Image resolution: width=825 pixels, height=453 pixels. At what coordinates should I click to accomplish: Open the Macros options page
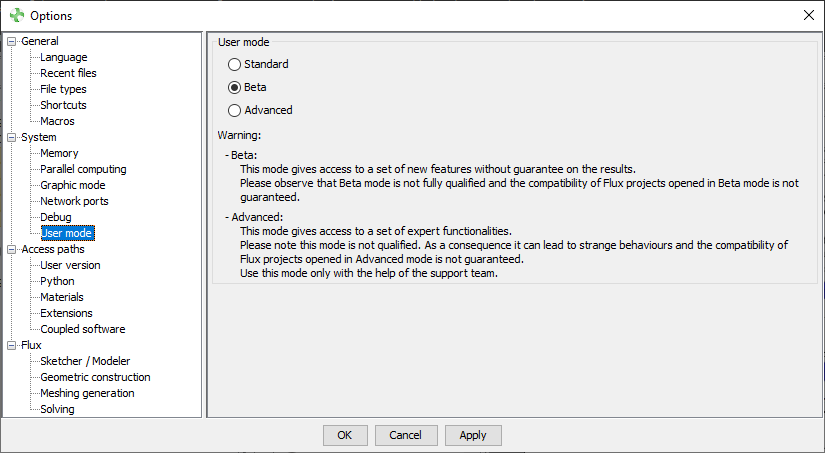coord(57,121)
